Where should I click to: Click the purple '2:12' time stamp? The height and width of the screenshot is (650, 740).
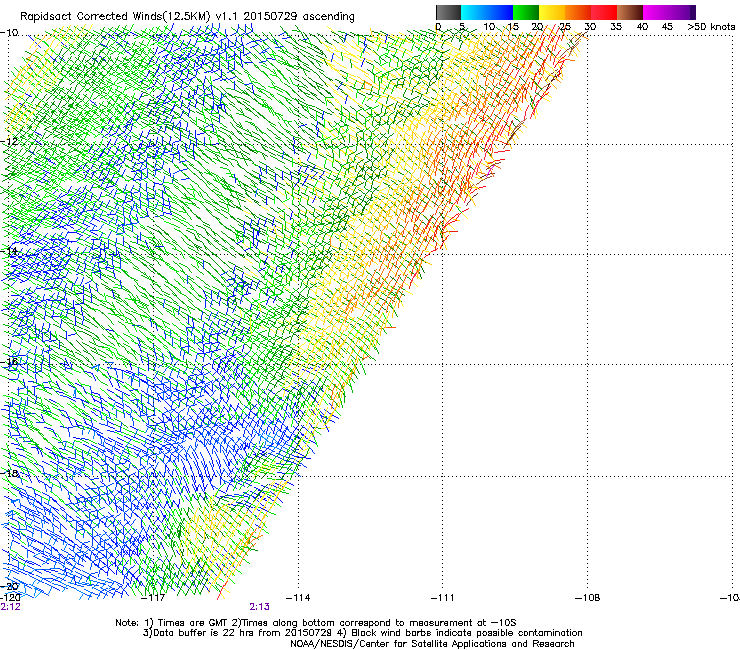pyautogui.click(x=10, y=607)
